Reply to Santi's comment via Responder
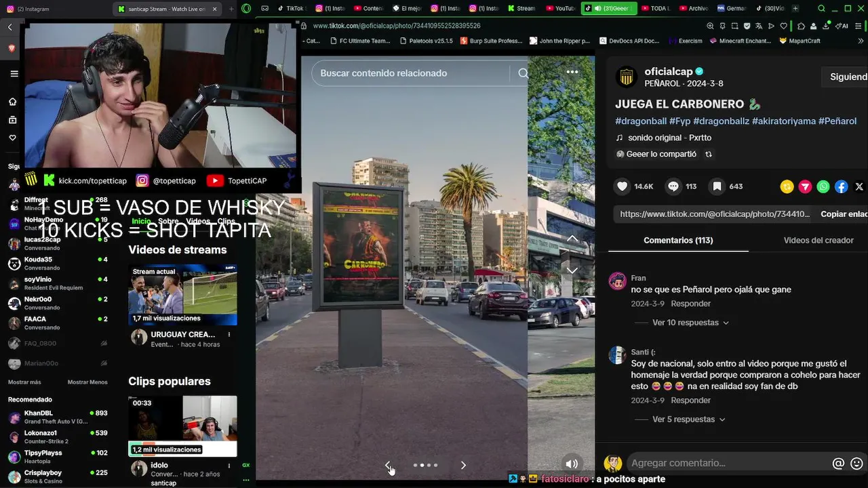Viewport: 868px width, 488px height. (x=690, y=401)
